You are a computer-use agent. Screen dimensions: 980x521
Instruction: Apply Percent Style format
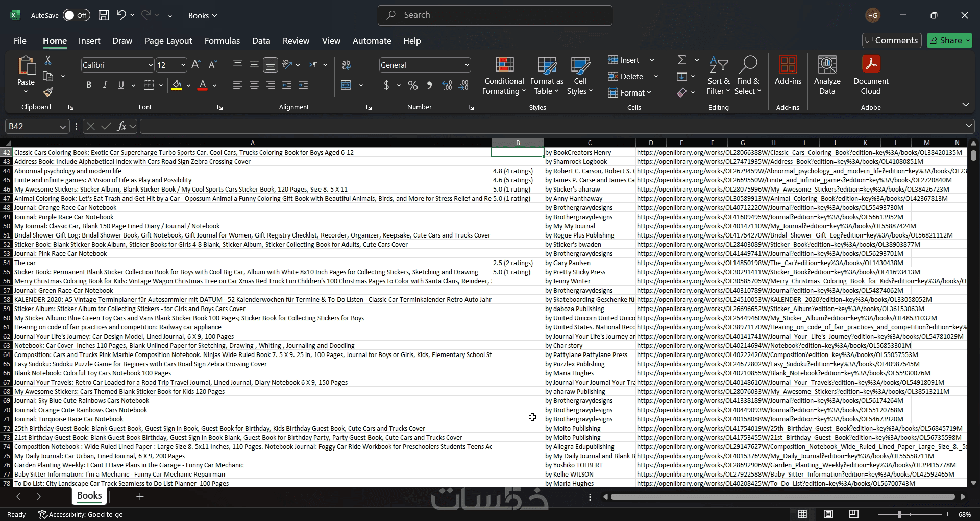pyautogui.click(x=413, y=85)
